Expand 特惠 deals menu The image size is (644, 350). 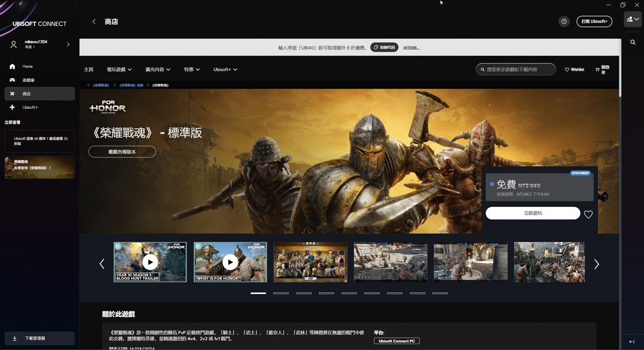192,70
